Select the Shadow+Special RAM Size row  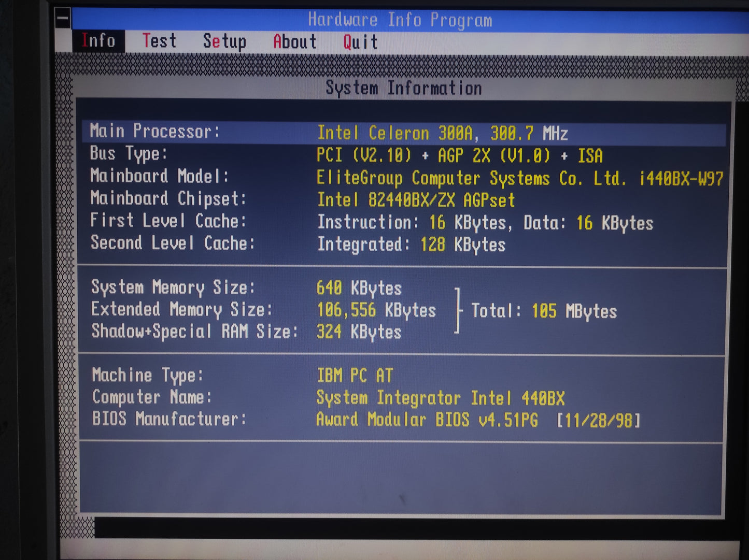(x=246, y=332)
